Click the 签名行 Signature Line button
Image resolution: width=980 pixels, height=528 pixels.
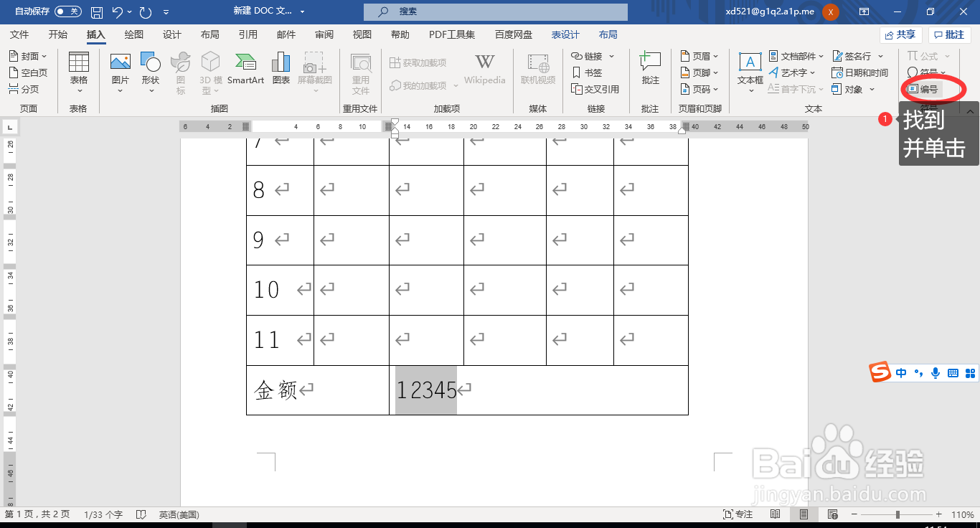coord(857,56)
